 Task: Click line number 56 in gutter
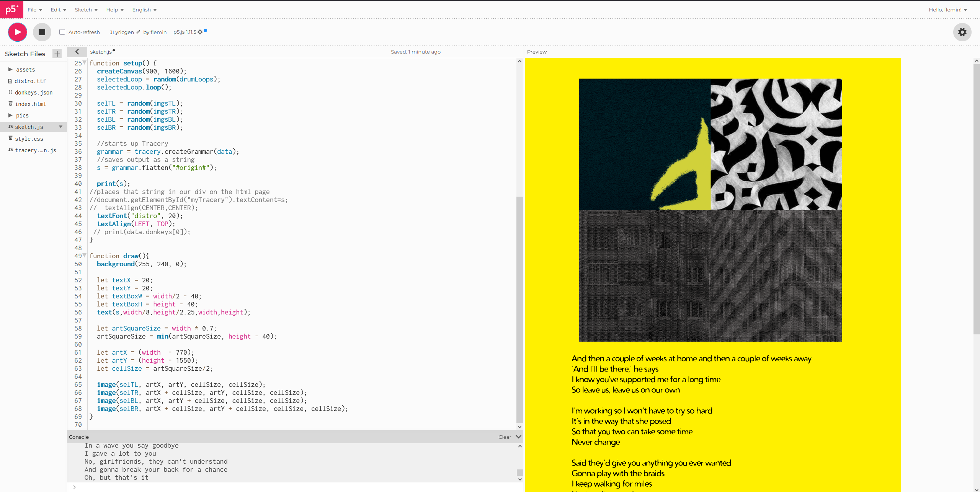[x=78, y=312]
